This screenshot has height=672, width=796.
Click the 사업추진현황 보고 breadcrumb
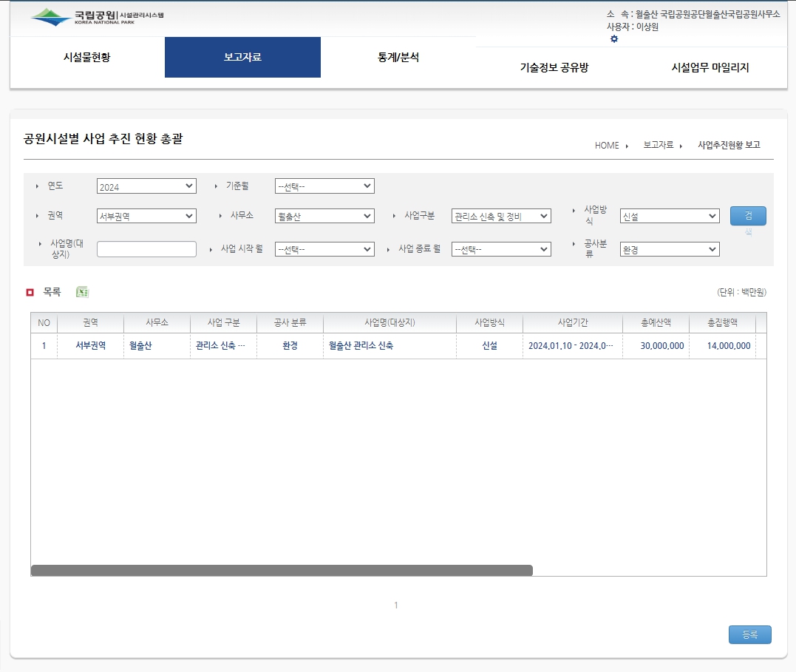[x=729, y=145]
